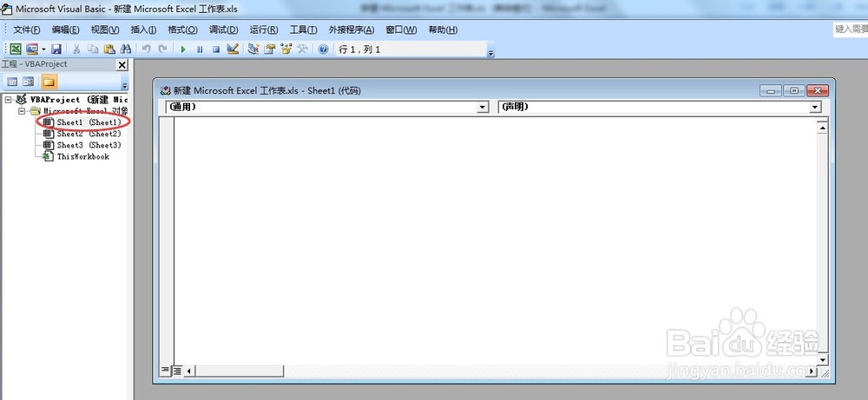The height and width of the screenshot is (400, 868).
Task: Click the Undo arrow icon
Action: 146,49
